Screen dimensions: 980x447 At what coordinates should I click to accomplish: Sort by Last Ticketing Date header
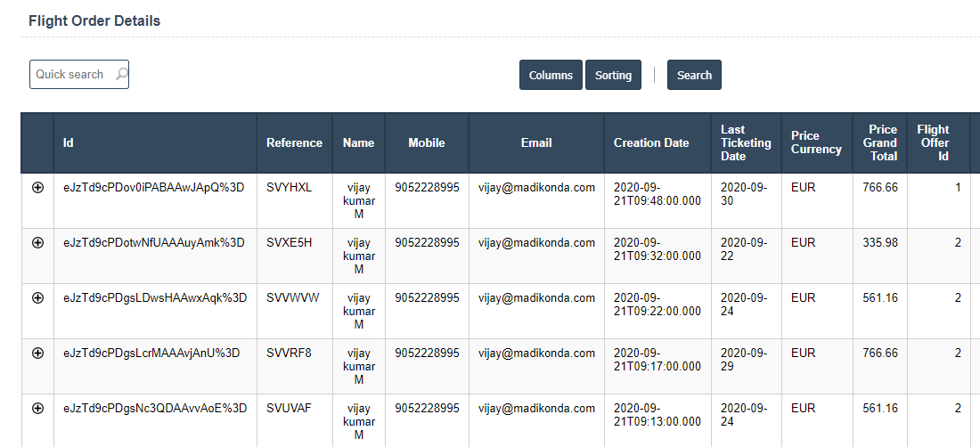coord(746,142)
